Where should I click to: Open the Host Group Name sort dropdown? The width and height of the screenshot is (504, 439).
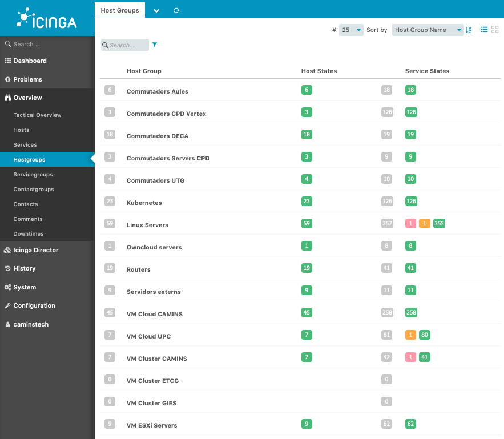click(428, 30)
